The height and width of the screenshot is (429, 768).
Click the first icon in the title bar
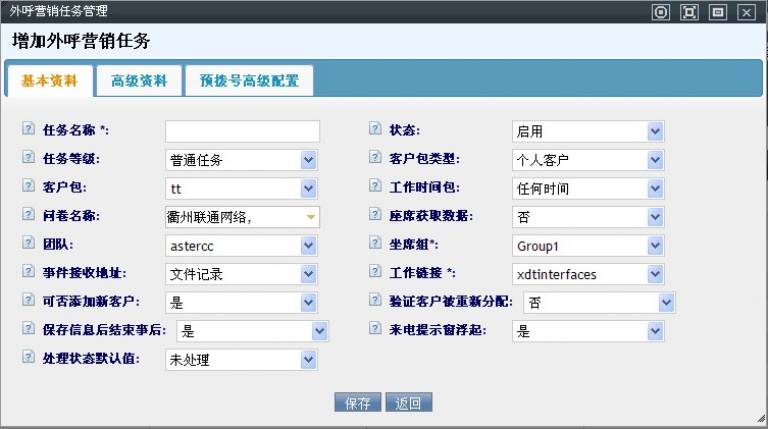660,12
